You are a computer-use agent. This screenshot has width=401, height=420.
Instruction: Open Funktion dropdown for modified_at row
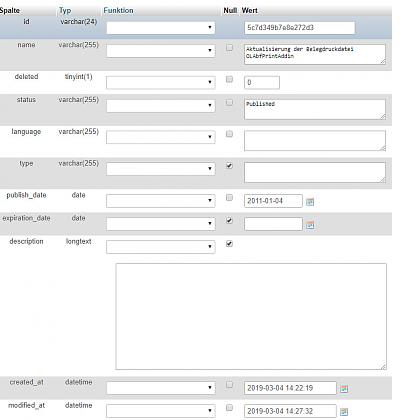click(x=161, y=411)
